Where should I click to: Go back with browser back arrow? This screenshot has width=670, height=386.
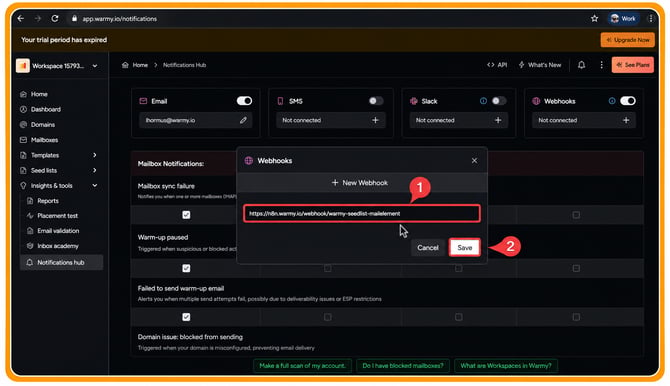[21, 18]
